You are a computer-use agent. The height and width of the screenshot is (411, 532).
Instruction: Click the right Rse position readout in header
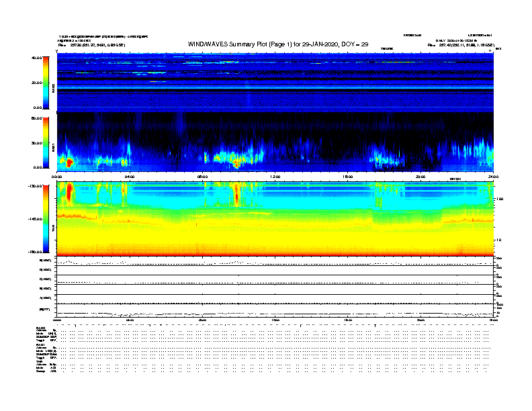(461, 45)
